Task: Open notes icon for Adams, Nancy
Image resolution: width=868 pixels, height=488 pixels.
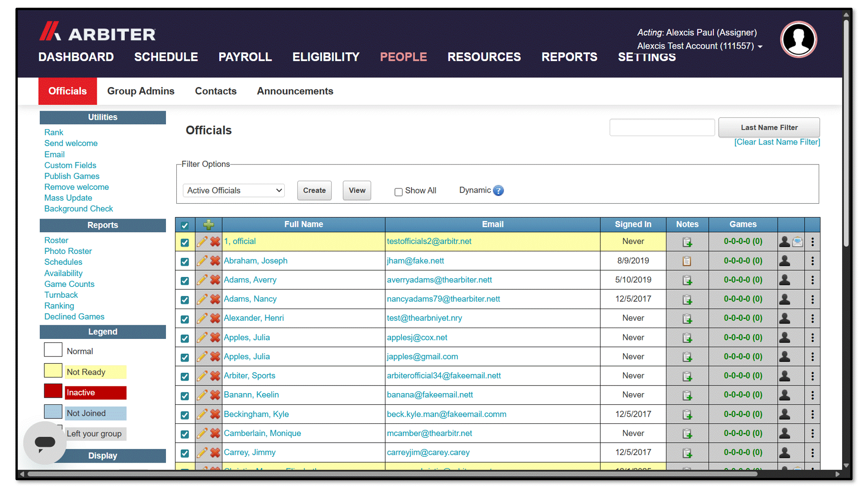Action: (687, 299)
